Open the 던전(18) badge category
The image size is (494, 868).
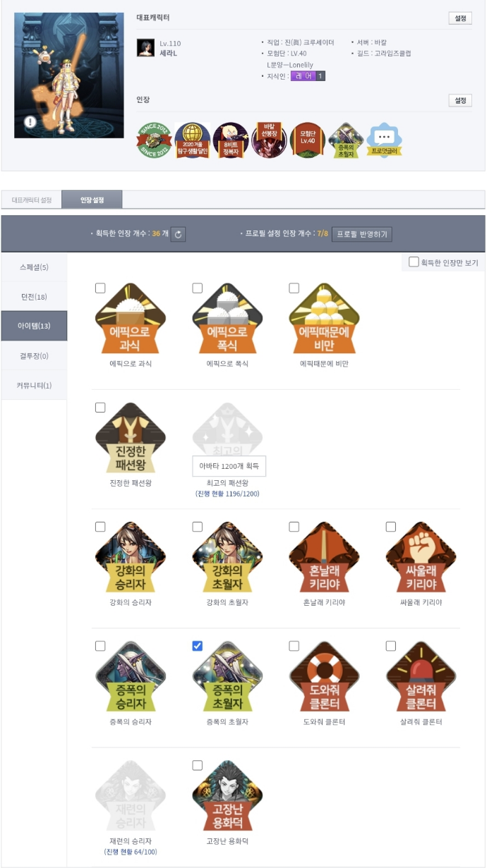click(35, 296)
